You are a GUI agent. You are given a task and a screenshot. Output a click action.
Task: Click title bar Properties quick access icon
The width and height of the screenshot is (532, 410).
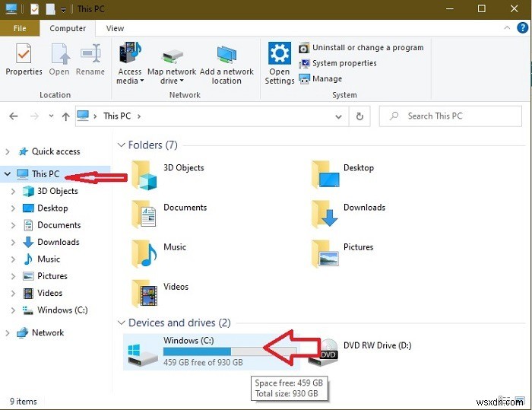(x=35, y=9)
